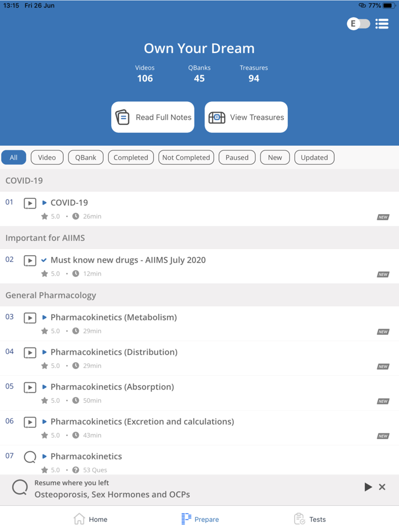Image resolution: width=399 pixels, height=532 pixels.
Task: Open Osteoporosis, Sex Hormones and OCPs
Action: [x=112, y=494]
